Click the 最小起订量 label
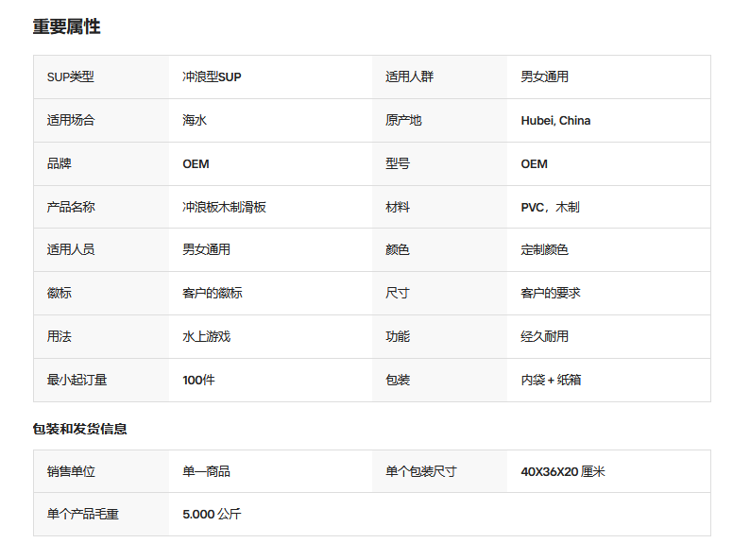 point(77,380)
